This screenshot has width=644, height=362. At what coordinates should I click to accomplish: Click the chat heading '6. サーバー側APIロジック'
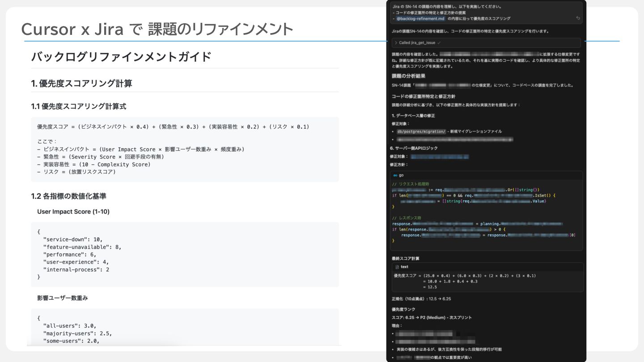coord(414,148)
